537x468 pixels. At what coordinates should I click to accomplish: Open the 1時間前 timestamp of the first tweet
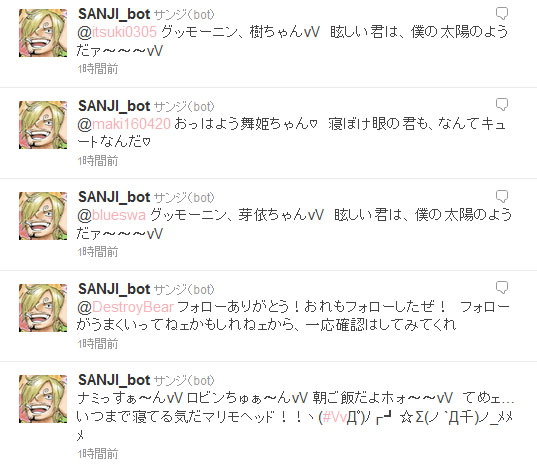point(98,69)
